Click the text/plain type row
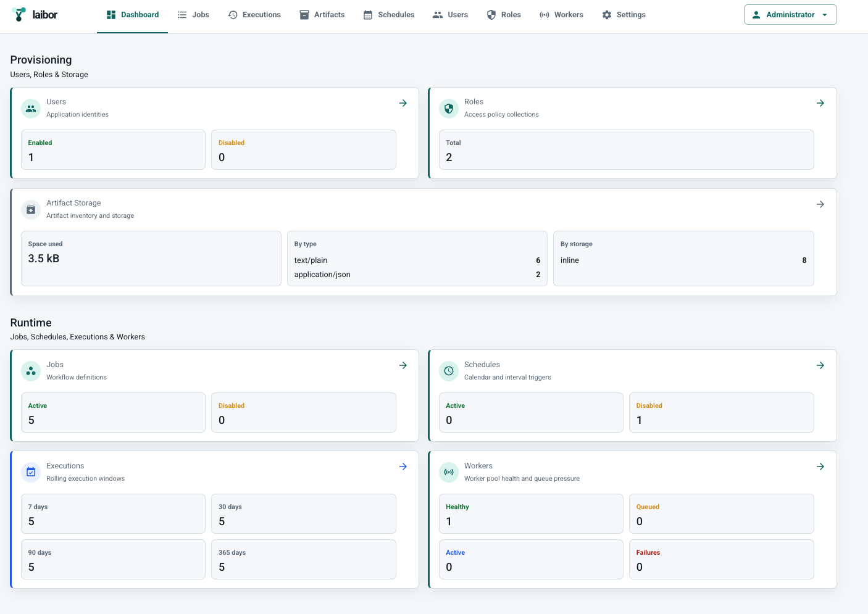Viewport: 868px width, 614px height. pos(417,260)
